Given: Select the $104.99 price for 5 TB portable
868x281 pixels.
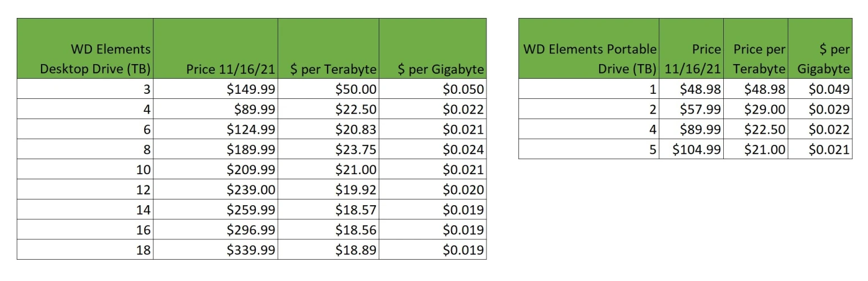Looking at the screenshot, I should pos(697,149).
